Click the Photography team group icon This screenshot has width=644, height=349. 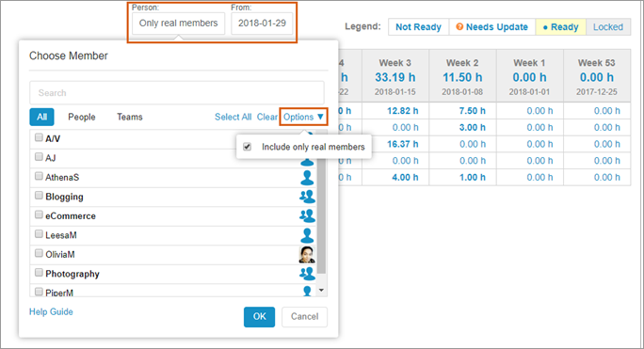pyautogui.click(x=307, y=274)
